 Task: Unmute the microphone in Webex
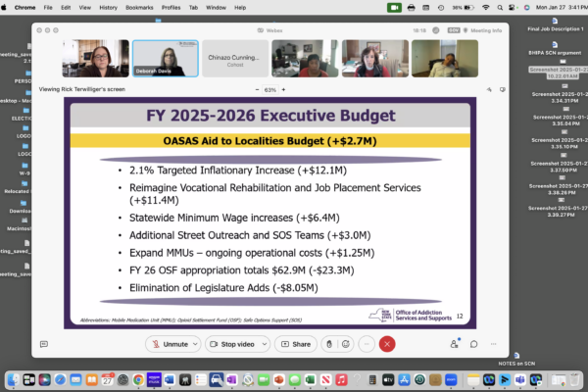[170, 344]
